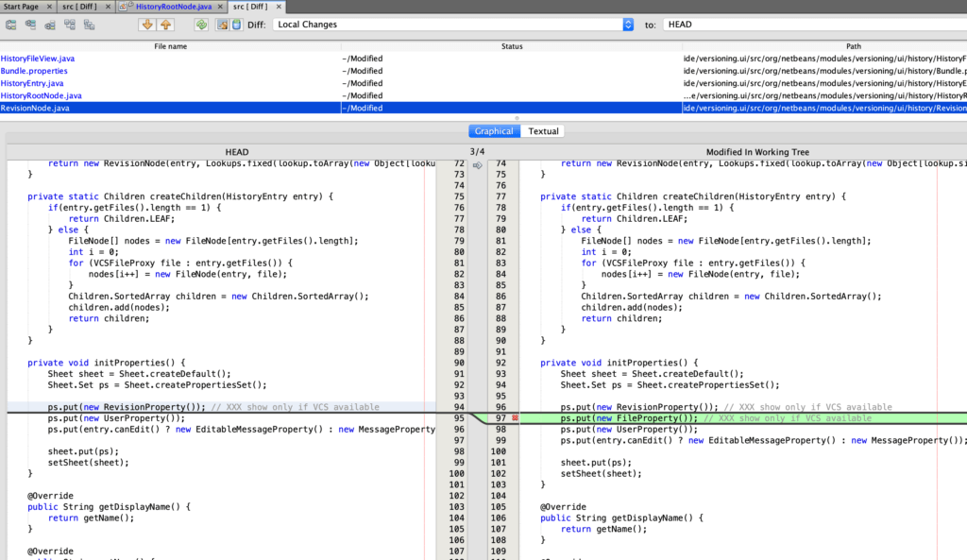The height and width of the screenshot is (560, 967).
Task: Sort the list by Status column
Action: click(511, 45)
